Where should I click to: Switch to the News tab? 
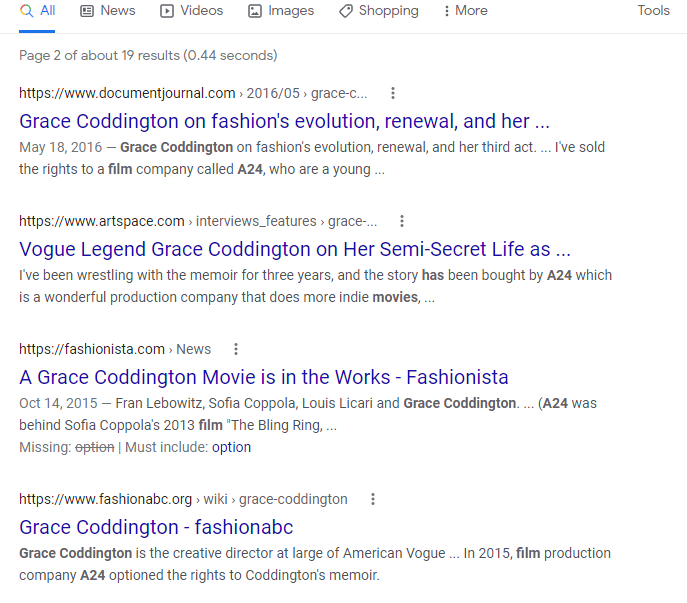[x=108, y=11]
